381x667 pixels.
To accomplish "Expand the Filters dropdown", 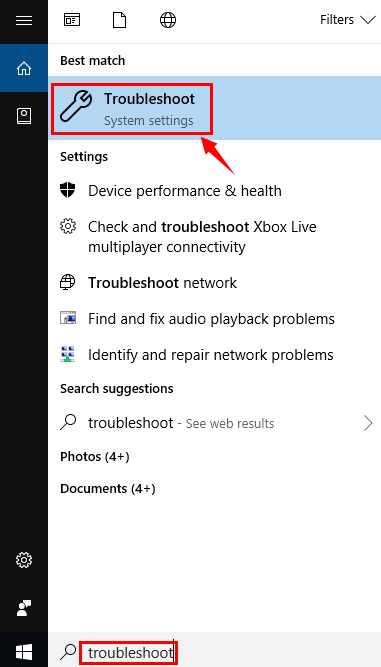I will 348,20.
